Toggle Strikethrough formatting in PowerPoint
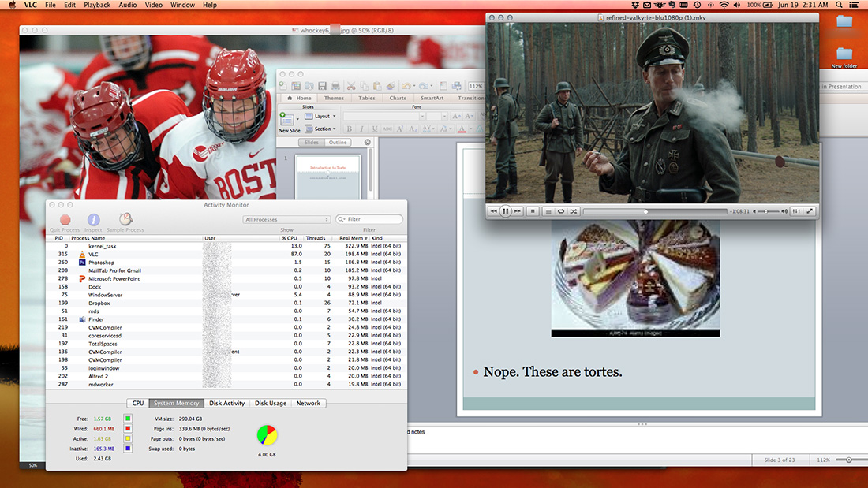The image size is (868, 488). point(387,129)
